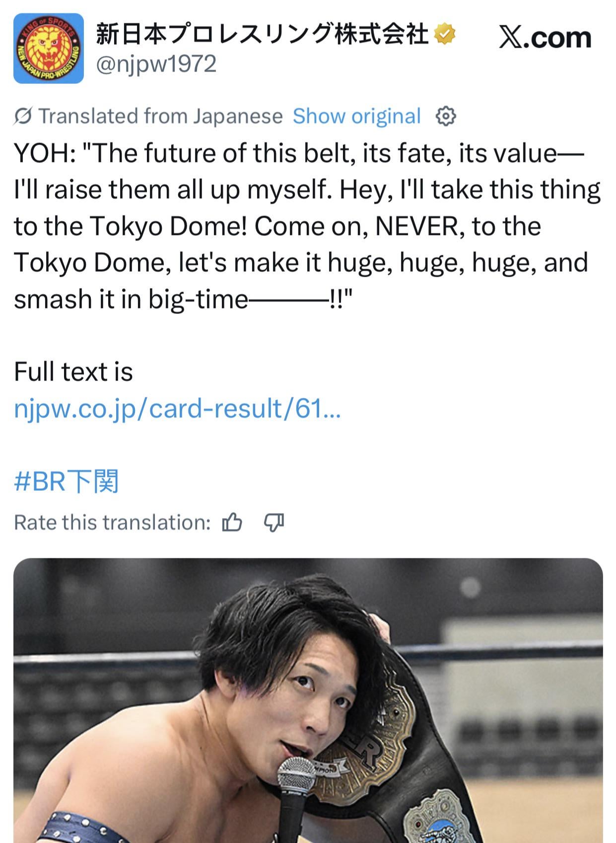Open the 新日本プロレスリング株式会社 account name
616x843 pixels.
coord(262,34)
